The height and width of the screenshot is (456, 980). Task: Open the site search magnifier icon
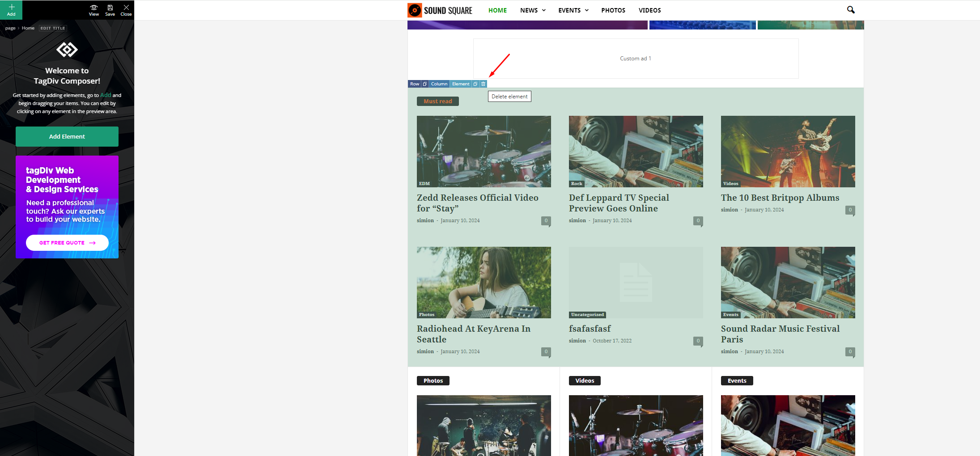coord(851,10)
